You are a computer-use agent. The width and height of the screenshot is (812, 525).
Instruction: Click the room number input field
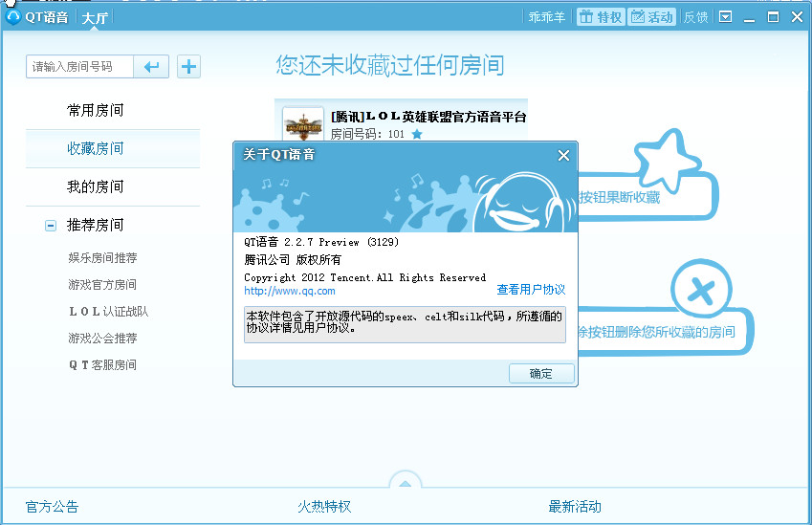[79, 67]
